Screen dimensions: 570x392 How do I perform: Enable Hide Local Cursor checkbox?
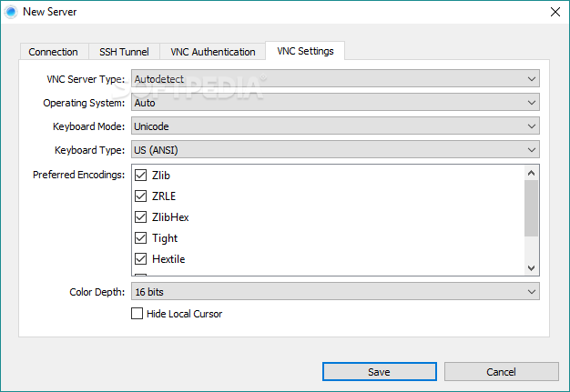137,313
